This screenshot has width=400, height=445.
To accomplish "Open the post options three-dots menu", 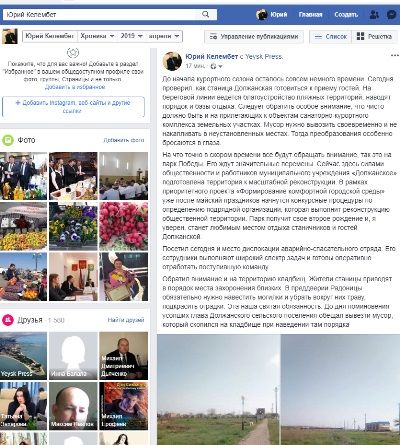I will point(394,55).
